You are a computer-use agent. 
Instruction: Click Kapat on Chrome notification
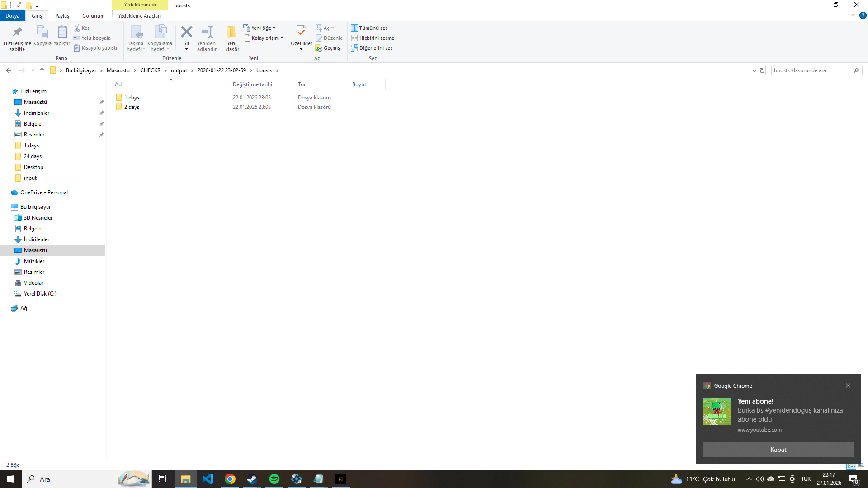(778, 450)
